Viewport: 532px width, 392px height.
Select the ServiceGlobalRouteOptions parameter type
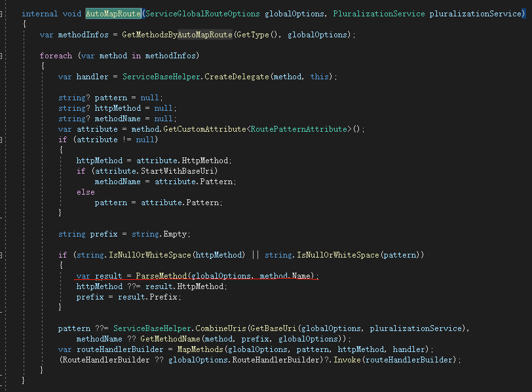[202, 14]
